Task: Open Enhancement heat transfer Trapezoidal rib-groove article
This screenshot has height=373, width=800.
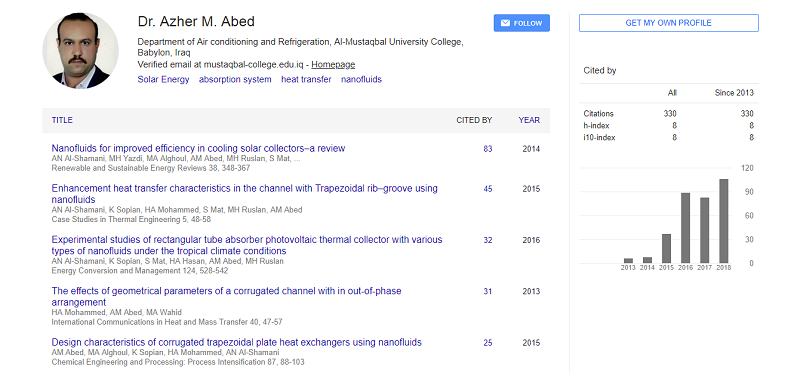Action: click(x=244, y=194)
